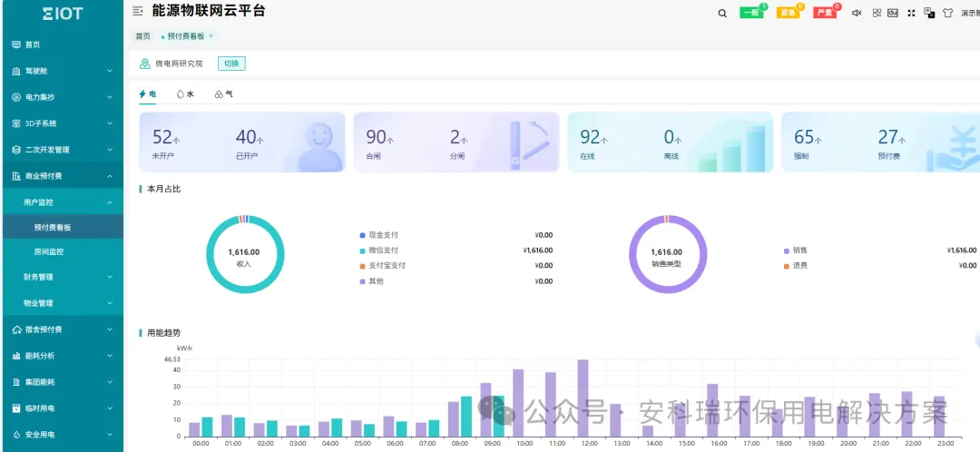Click the 集团能耗 icon in sidebar
980x452 pixels.
tap(16, 382)
